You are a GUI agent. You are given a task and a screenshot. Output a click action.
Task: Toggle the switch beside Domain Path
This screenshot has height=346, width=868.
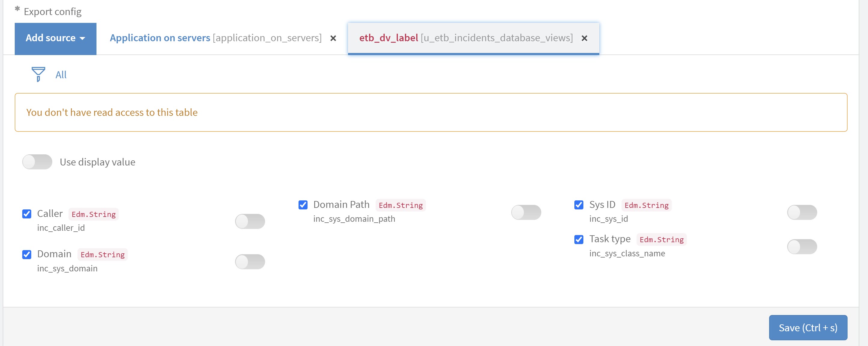[526, 212]
